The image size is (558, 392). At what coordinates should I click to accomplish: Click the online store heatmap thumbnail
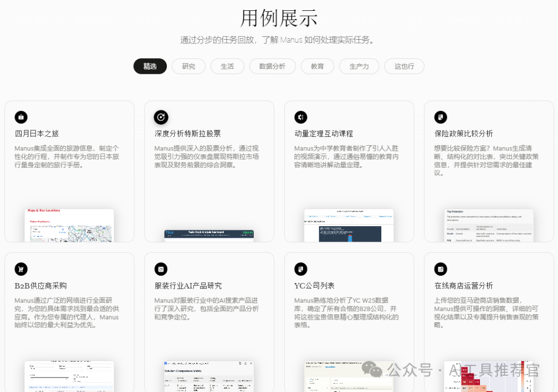(x=489, y=377)
